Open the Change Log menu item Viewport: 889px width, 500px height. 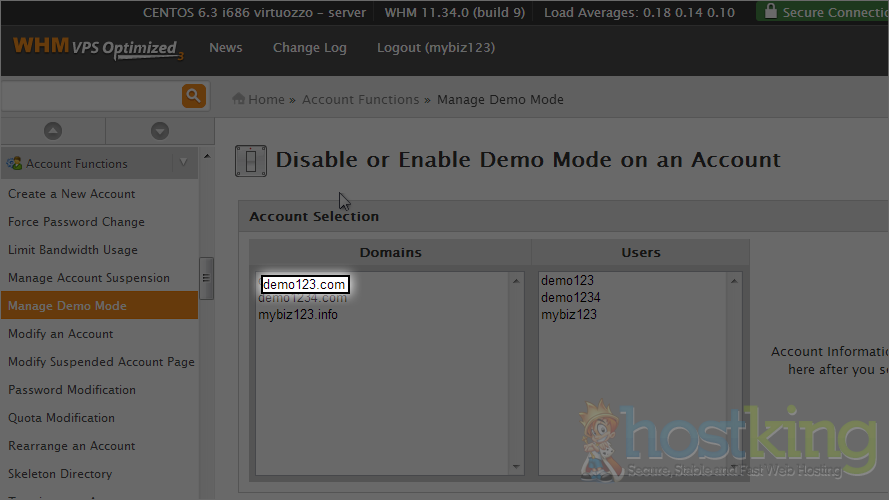coord(309,48)
